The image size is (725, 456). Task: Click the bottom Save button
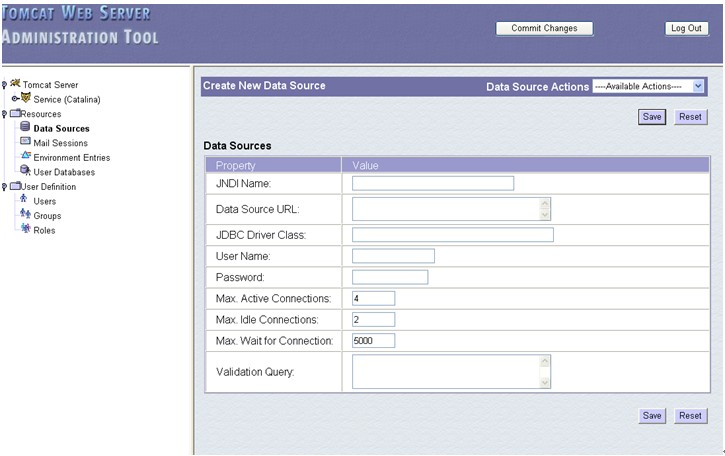click(x=652, y=416)
